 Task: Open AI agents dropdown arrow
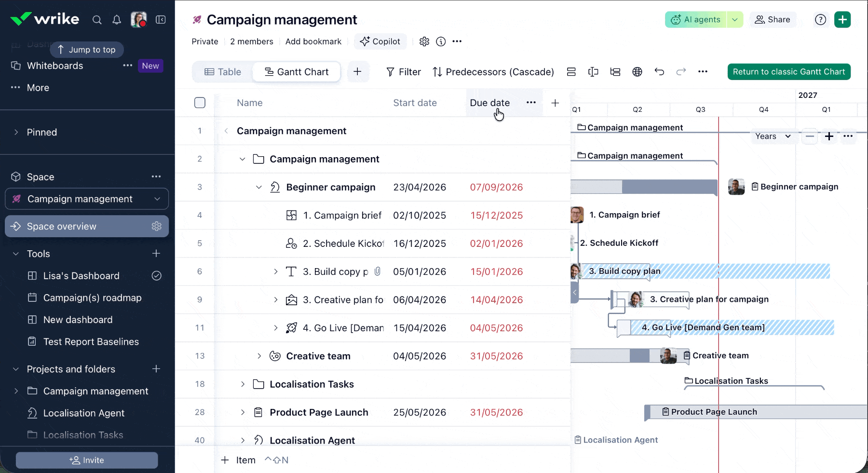[x=734, y=20]
